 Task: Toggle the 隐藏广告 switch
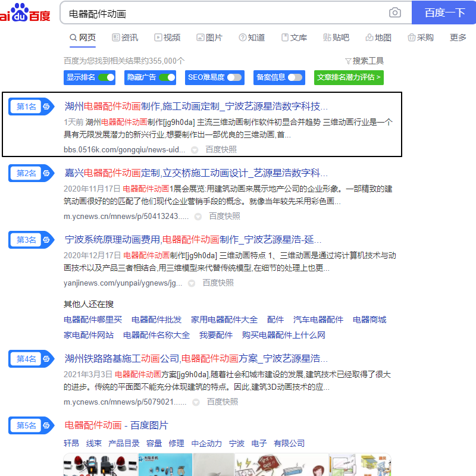point(167,77)
